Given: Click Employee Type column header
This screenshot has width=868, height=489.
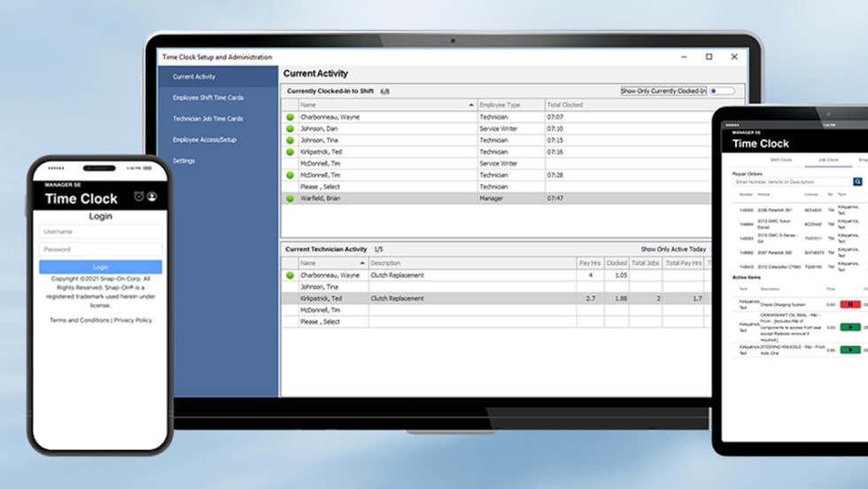Looking at the screenshot, I should pyautogui.click(x=510, y=105).
